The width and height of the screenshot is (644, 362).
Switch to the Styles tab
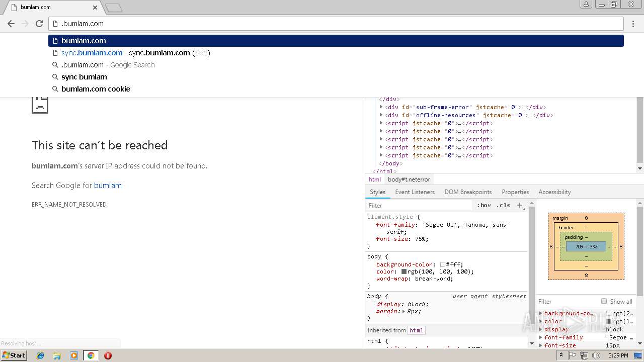377,192
